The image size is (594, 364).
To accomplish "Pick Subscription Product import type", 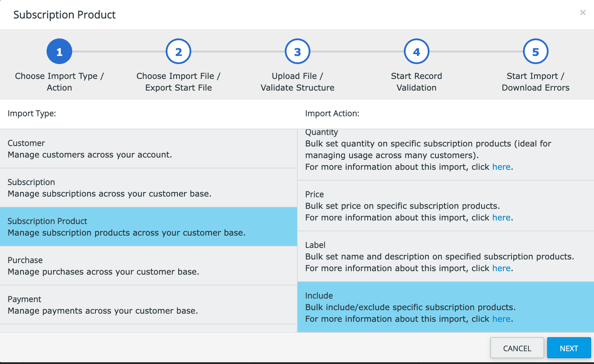I will click(x=148, y=227).
